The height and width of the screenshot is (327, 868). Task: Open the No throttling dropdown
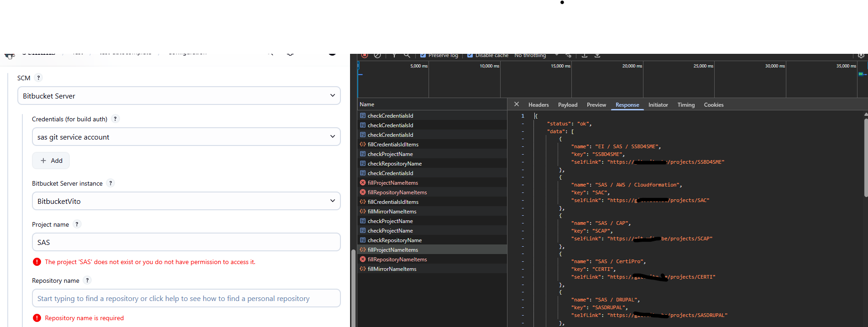click(536, 55)
